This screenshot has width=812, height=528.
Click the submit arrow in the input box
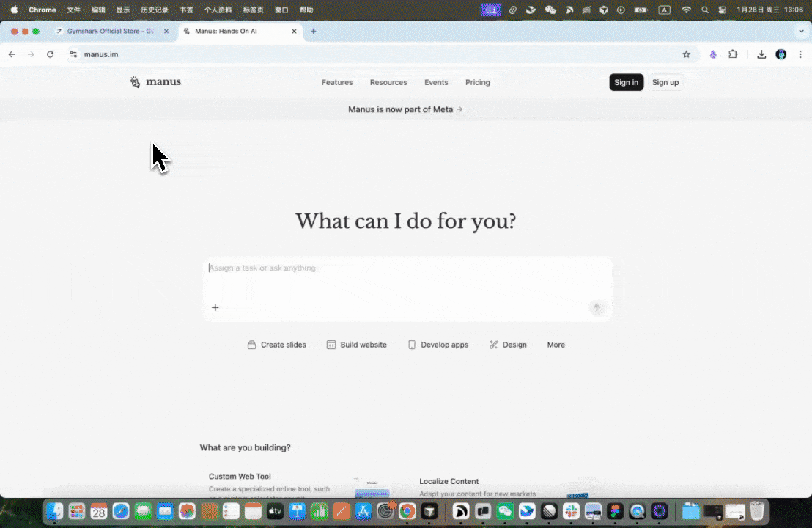597,308
